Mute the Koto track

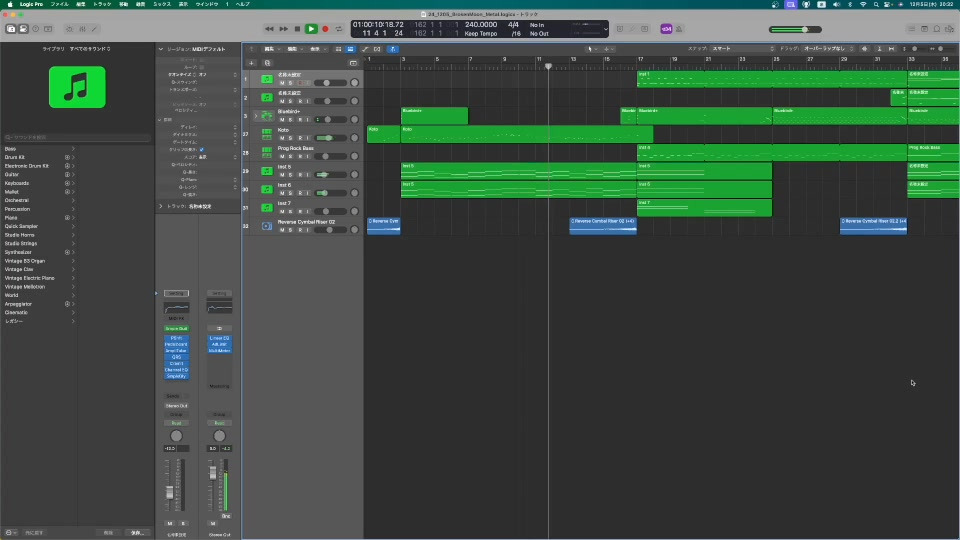tap(283, 138)
